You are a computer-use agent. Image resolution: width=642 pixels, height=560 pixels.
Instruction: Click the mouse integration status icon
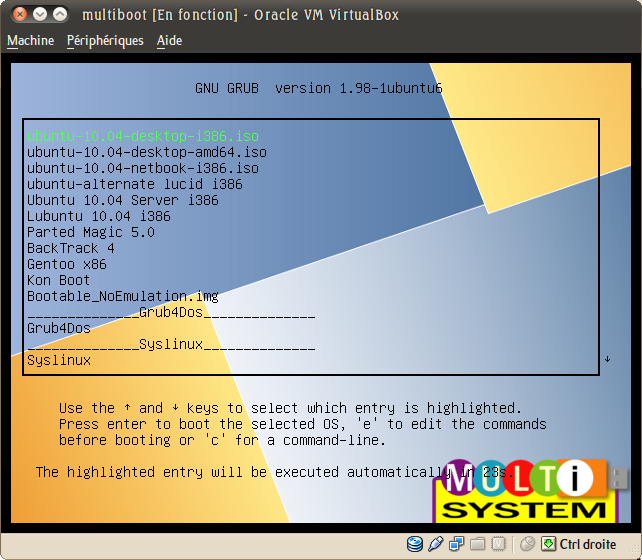528,544
